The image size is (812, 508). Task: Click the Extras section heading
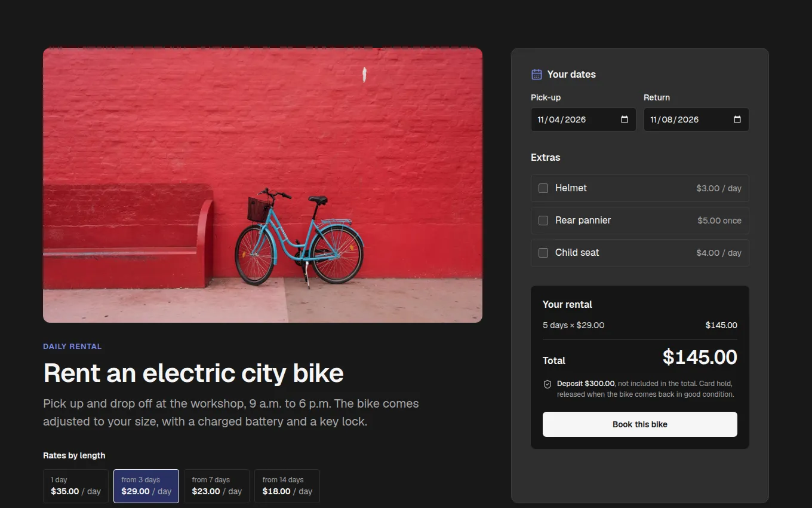546,157
